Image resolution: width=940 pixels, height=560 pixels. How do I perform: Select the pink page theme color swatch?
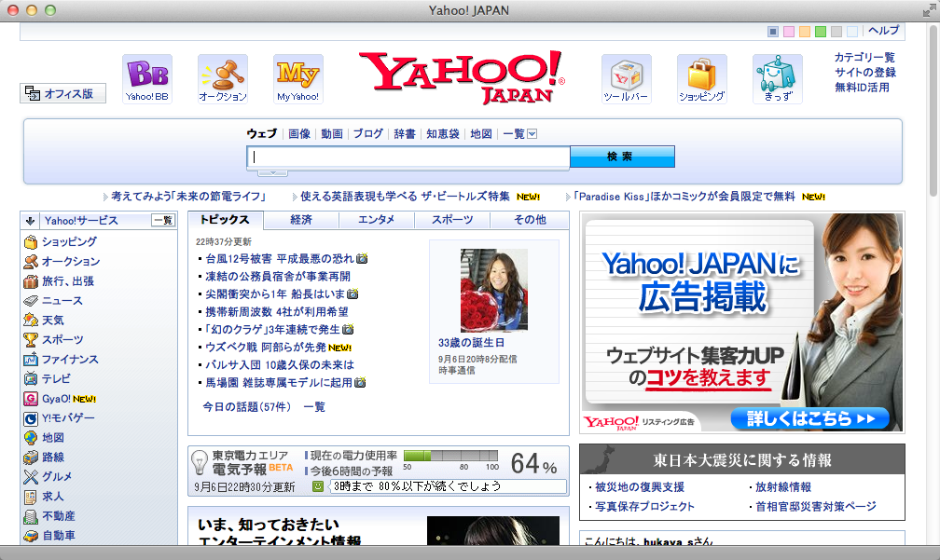click(x=789, y=32)
